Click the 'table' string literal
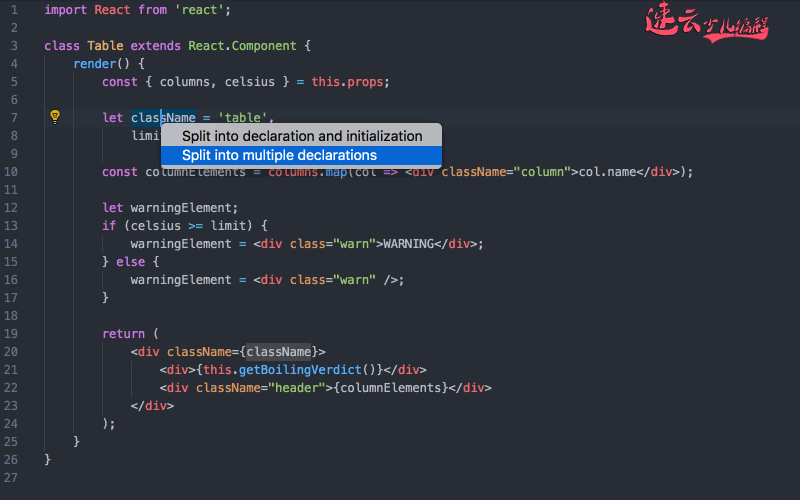Screen dimensions: 800x500 [243, 118]
